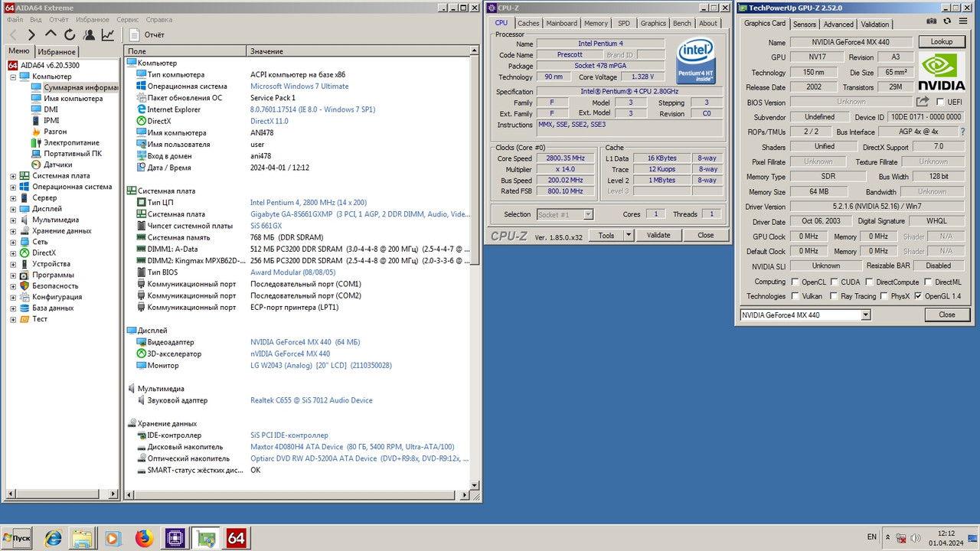
Task: Click the Bus Interface question mark
Action: (x=962, y=132)
